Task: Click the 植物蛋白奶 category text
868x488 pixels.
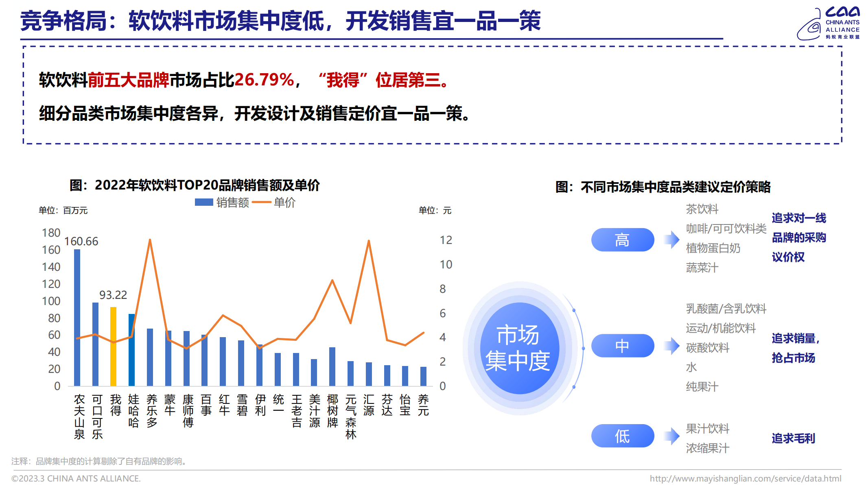Action: click(x=713, y=248)
